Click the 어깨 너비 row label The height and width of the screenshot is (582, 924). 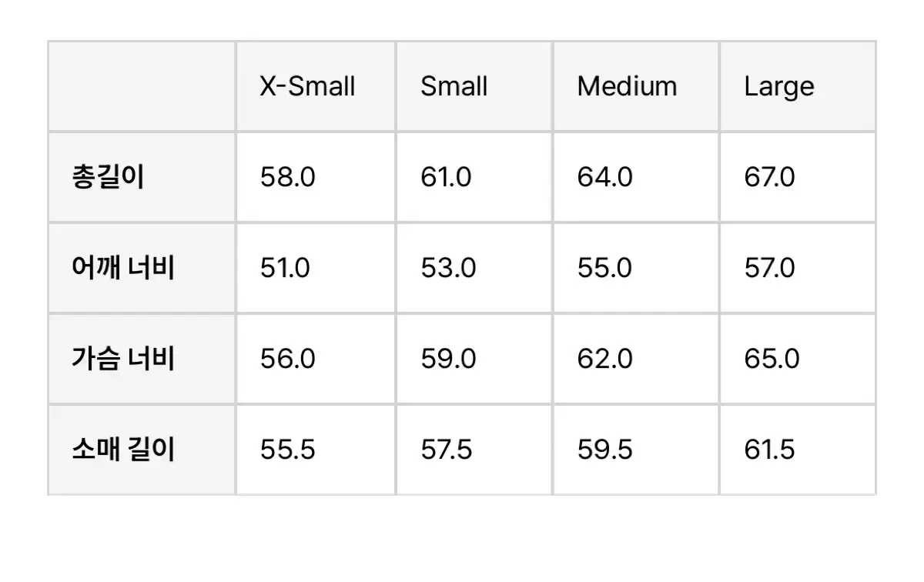coord(122,268)
